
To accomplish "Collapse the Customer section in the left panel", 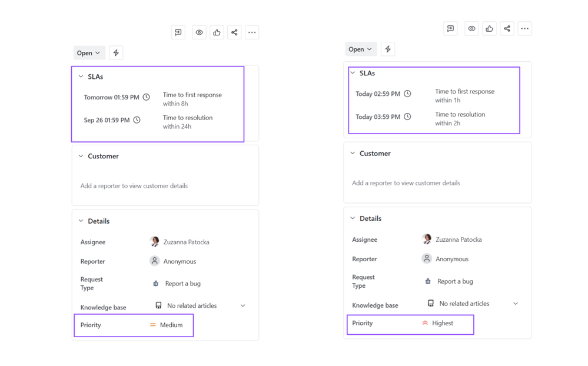I will (81, 156).
